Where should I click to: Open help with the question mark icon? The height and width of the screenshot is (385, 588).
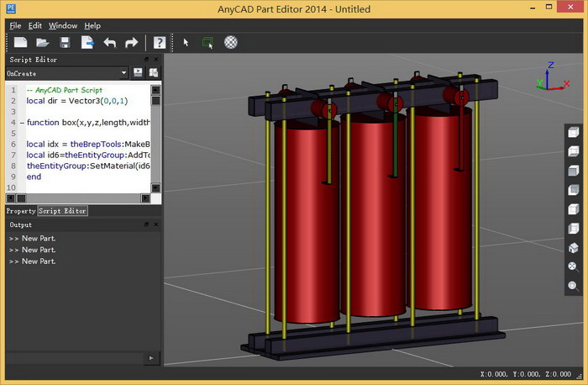(158, 42)
